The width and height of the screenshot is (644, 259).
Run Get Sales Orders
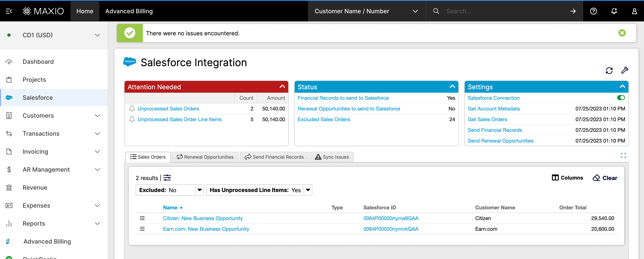487,119
